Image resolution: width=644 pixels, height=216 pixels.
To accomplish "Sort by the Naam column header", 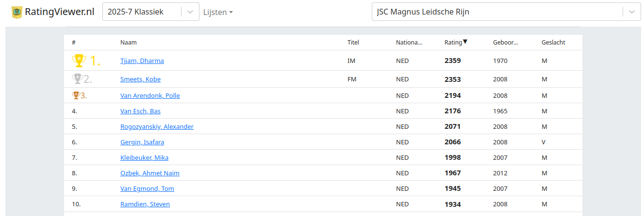I will coord(129,43).
